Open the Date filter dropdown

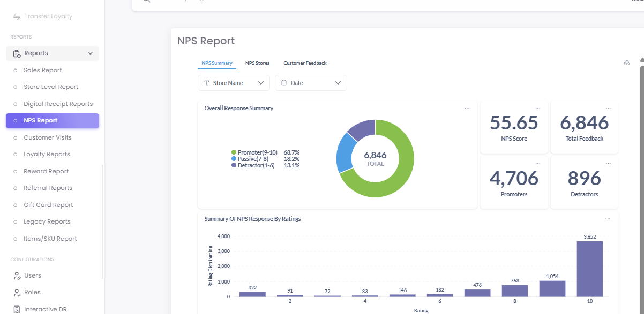tap(311, 83)
